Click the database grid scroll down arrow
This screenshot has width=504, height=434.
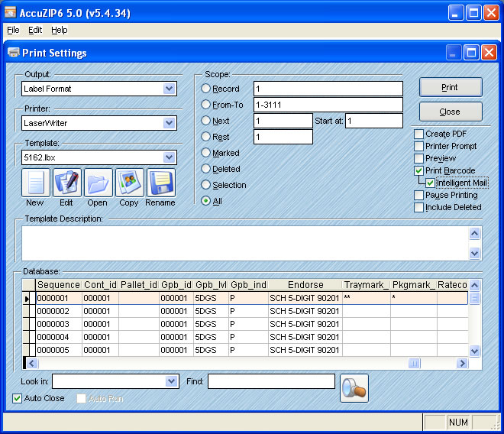click(474, 351)
